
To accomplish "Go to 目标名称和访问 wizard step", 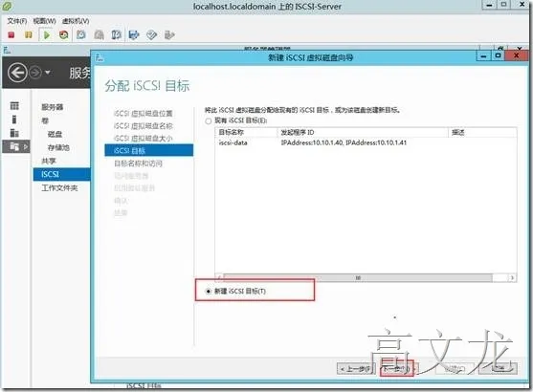I will click(x=138, y=163).
